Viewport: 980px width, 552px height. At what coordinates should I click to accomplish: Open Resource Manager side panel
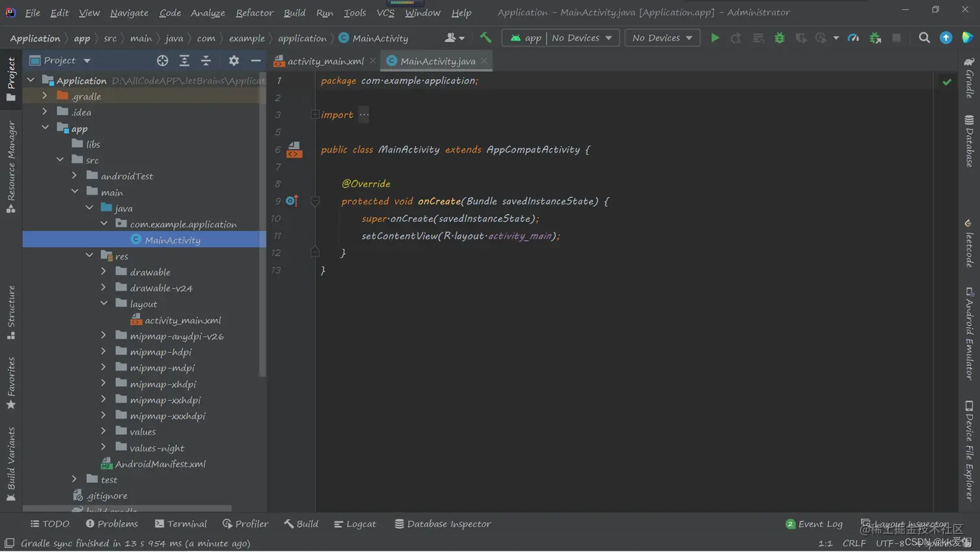11,167
